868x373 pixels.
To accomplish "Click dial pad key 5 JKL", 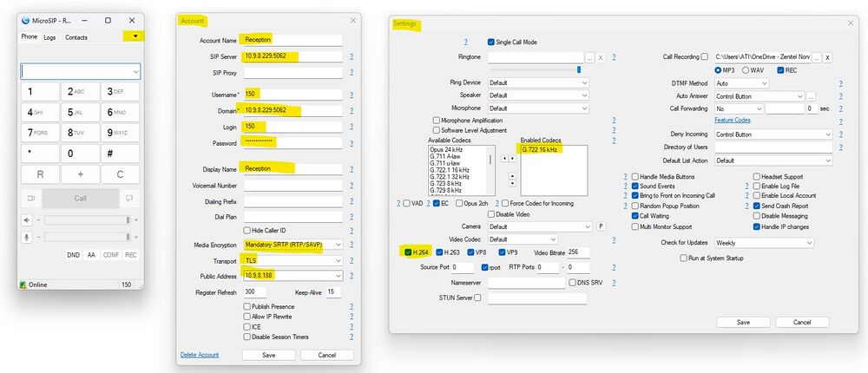I will point(80,113).
